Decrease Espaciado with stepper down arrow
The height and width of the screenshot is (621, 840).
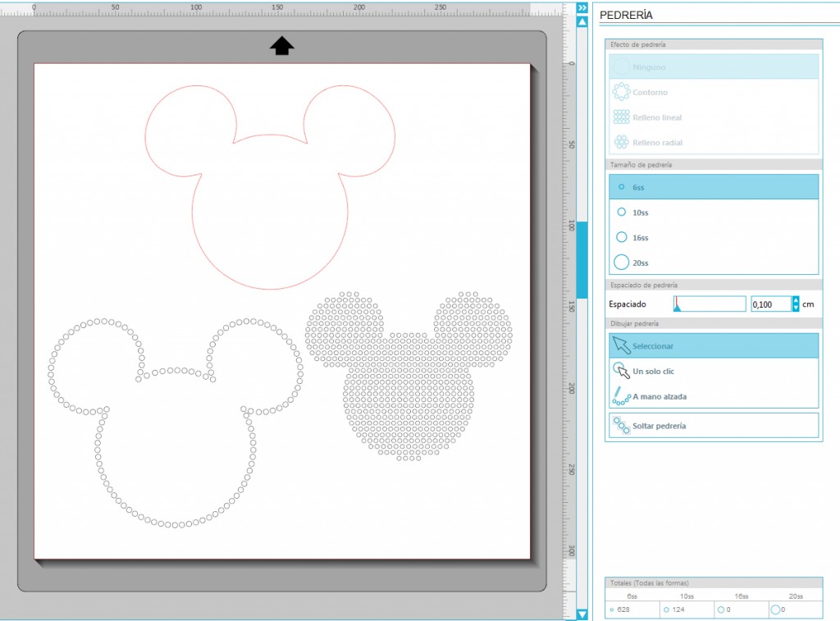pyautogui.click(x=796, y=308)
